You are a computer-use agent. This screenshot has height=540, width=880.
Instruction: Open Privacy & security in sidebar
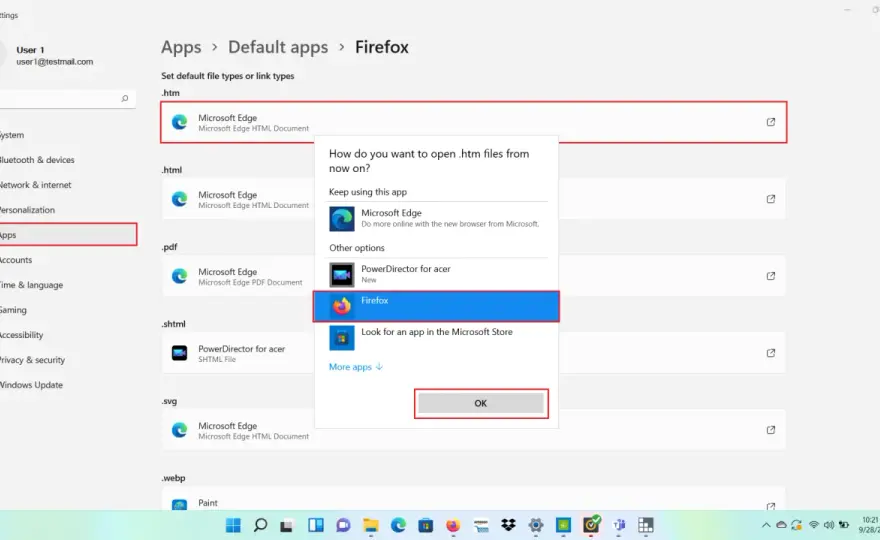point(67,360)
